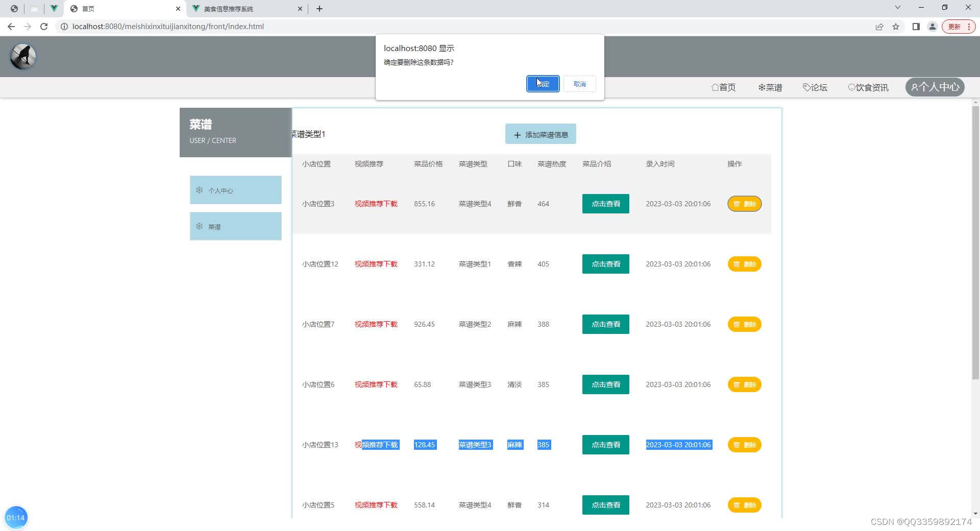Click 点击查看 for 小店位置5
The height and width of the screenshot is (531, 980).
pos(606,505)
